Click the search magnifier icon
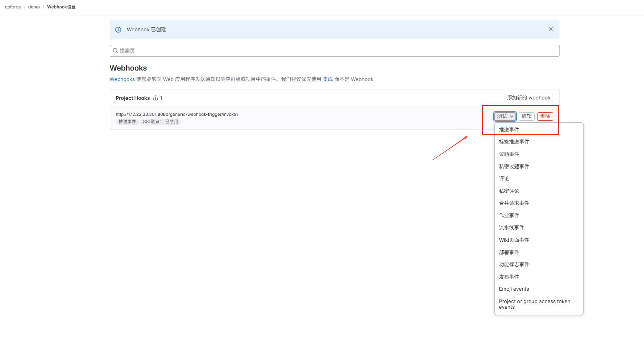Screen dimensions: 644x342 [x=115, y=51]
